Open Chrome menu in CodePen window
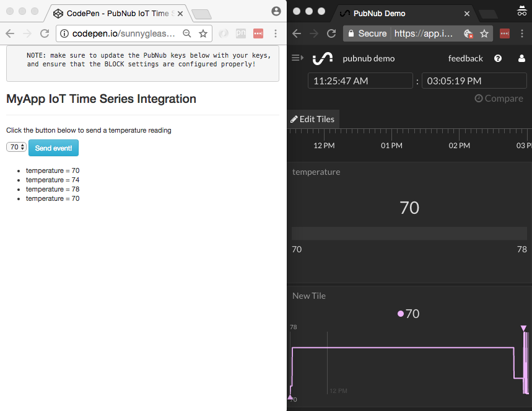 [276, 33]
